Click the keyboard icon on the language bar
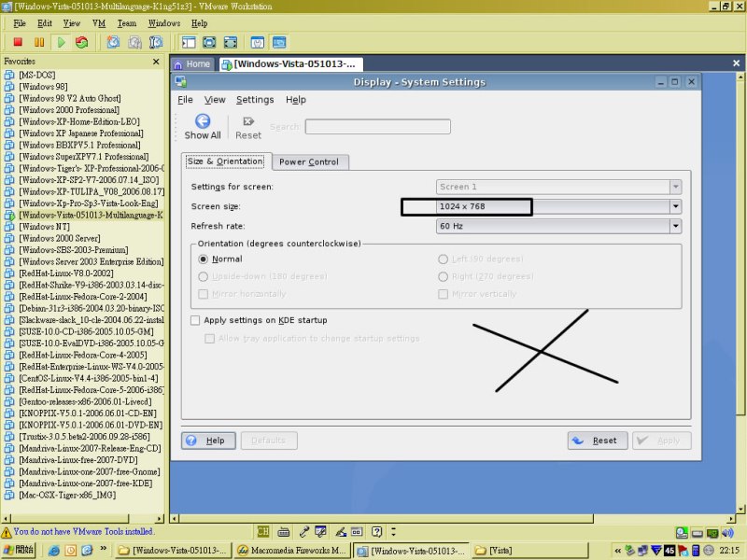 click(x=284, y=531)
